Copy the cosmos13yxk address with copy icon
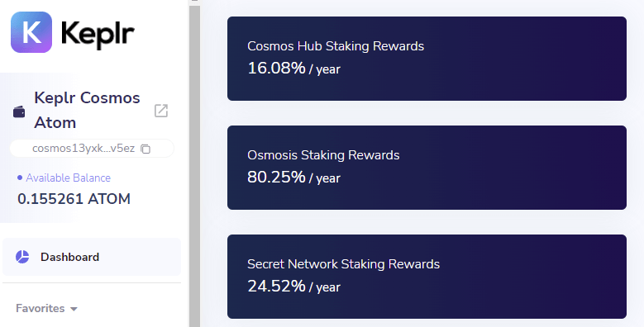644x327 pixels. pyautogui.click(x=145, y=149)
